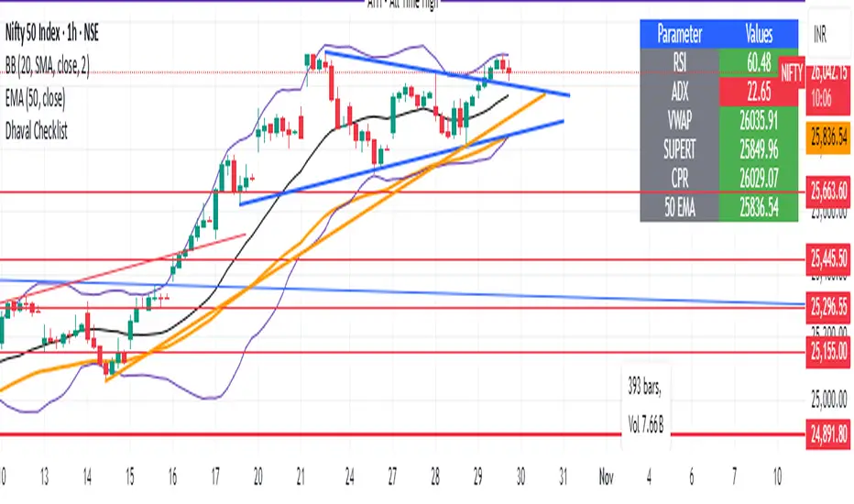Click the CPR value 26029.07 cell
Viewport: 854px width, 504px height.
click(x=759, y=178)
